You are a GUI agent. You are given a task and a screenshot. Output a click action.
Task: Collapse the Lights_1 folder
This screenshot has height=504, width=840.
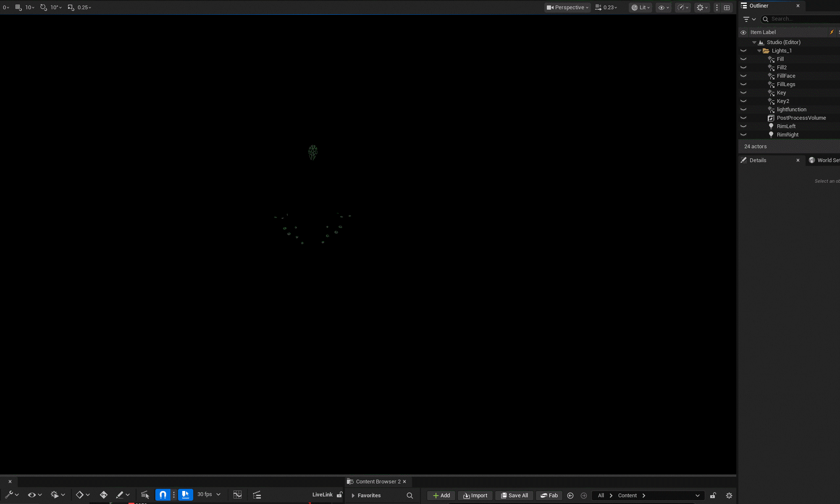[759, 51]
